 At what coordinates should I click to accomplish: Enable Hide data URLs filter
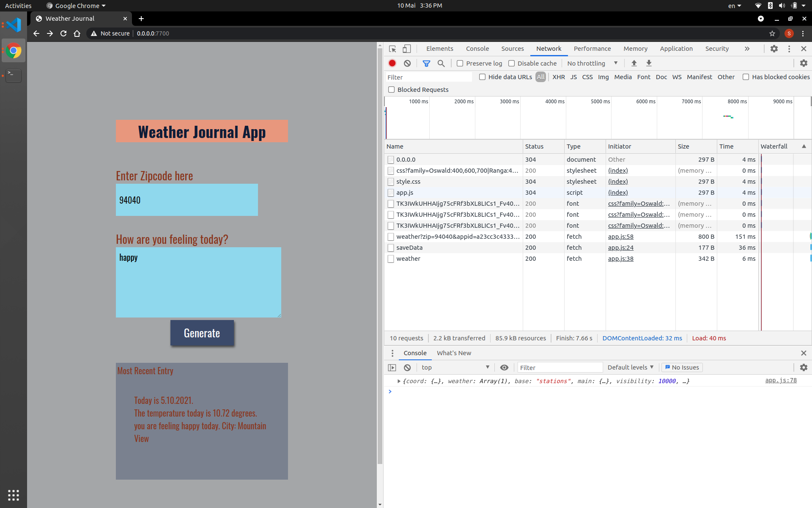click(x=482, y=77)
